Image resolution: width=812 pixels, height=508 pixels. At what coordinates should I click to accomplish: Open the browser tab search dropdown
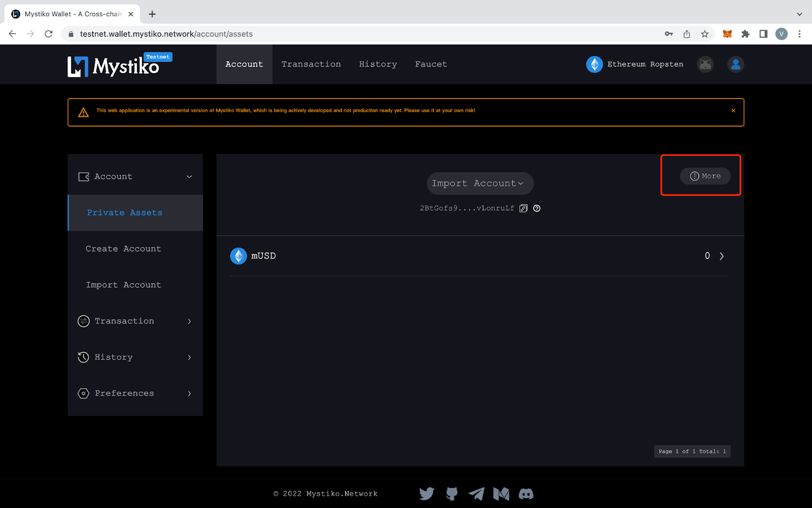pyautogui.click(x=799, y=14)
